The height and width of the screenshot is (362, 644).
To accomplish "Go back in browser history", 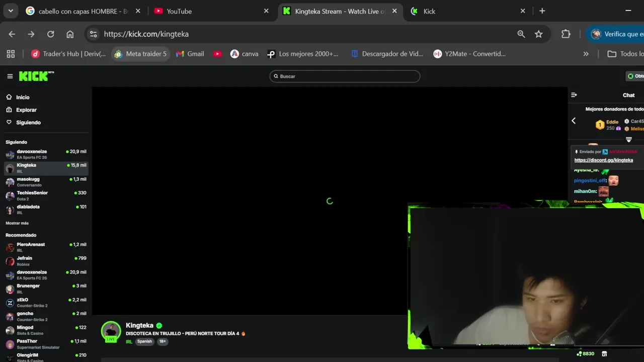I will coord(12,34).
